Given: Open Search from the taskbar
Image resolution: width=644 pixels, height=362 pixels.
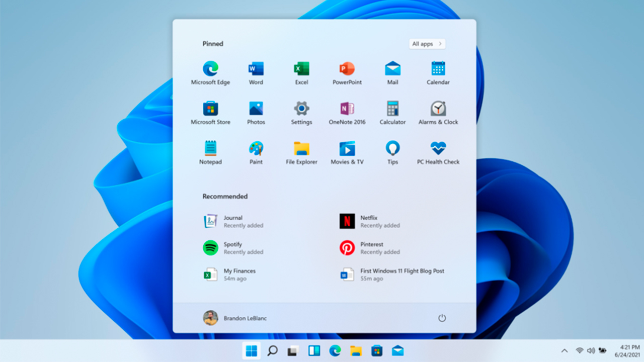Looking at the screenshot, I should coord(272,350).
